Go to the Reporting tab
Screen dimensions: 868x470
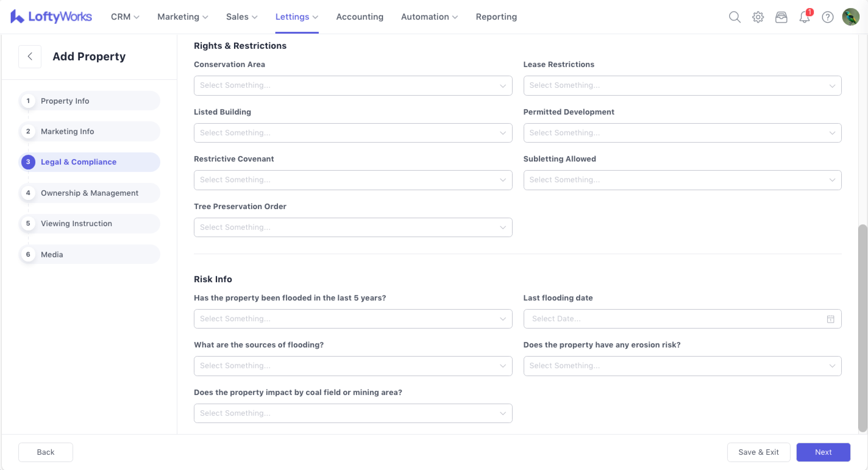click(x=496, y=17)
